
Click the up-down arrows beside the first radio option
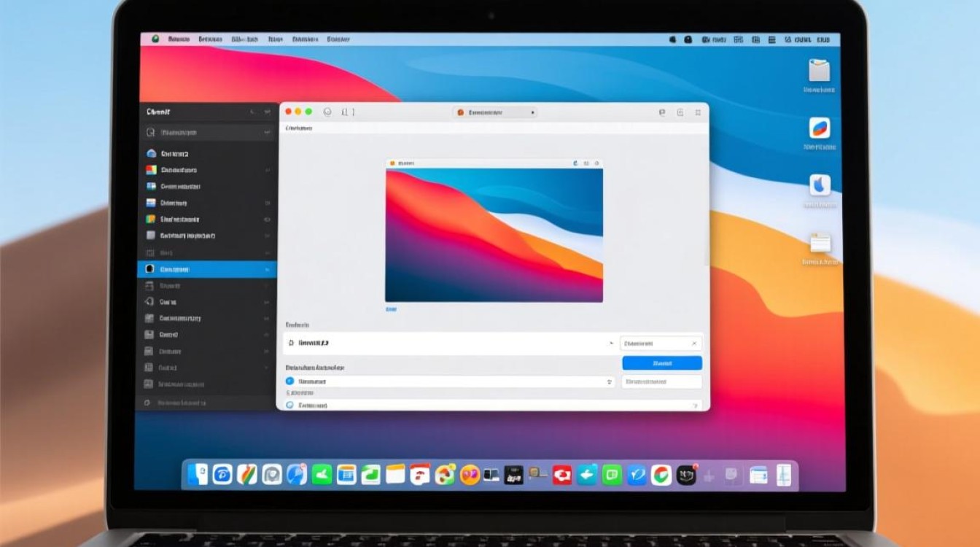click(610, 381)
